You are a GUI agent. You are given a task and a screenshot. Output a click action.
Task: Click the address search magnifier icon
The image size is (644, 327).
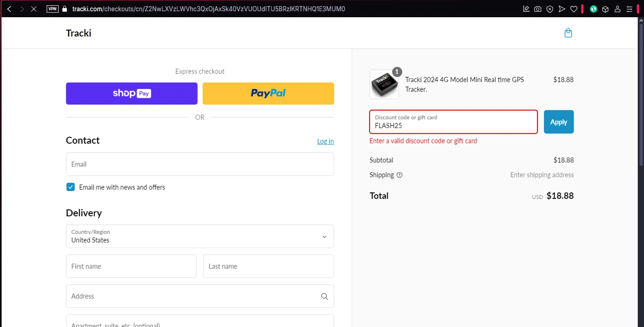[x=325, y=296]
